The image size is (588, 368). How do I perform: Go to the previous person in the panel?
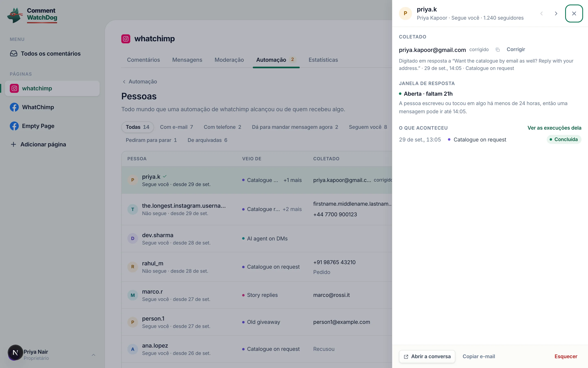click(541, 13)
